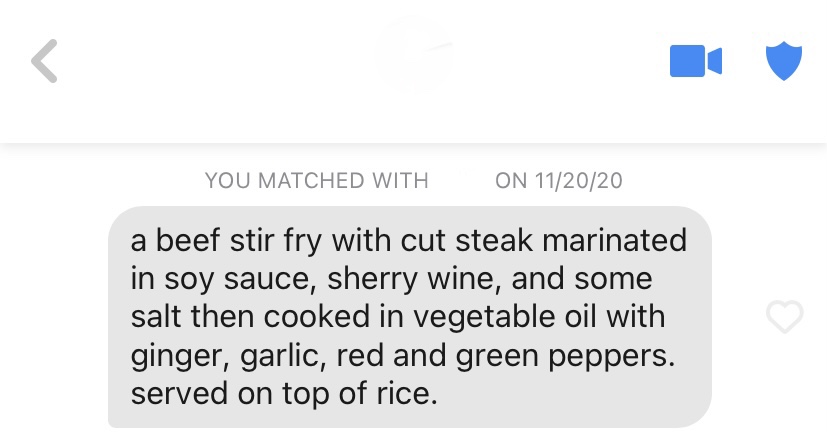Go back using the left chevron
The height and width of the screenshot is (432, 827).
(44, 61)
